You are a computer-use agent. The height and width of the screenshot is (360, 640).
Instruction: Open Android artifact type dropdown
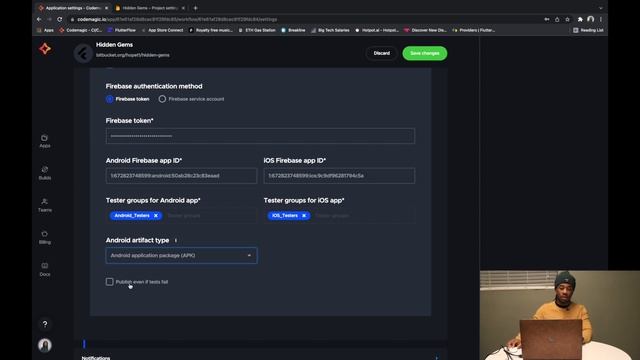[181, 256]
